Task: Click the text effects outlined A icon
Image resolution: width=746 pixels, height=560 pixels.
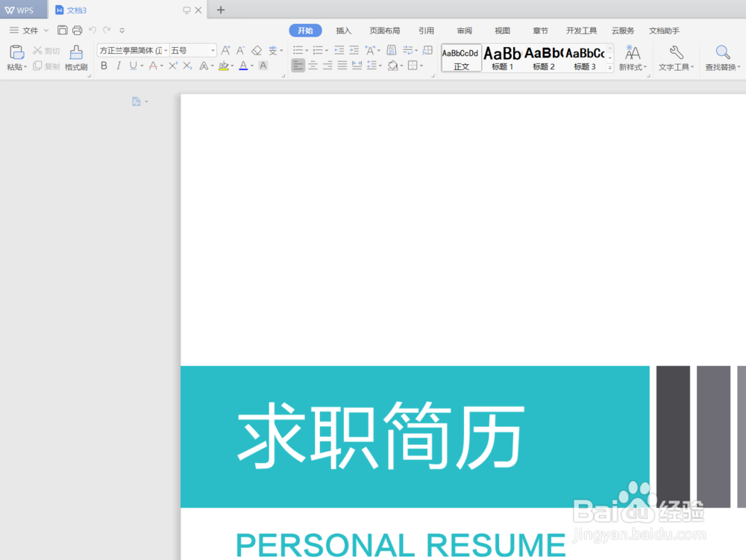Action: coord(204,66)
